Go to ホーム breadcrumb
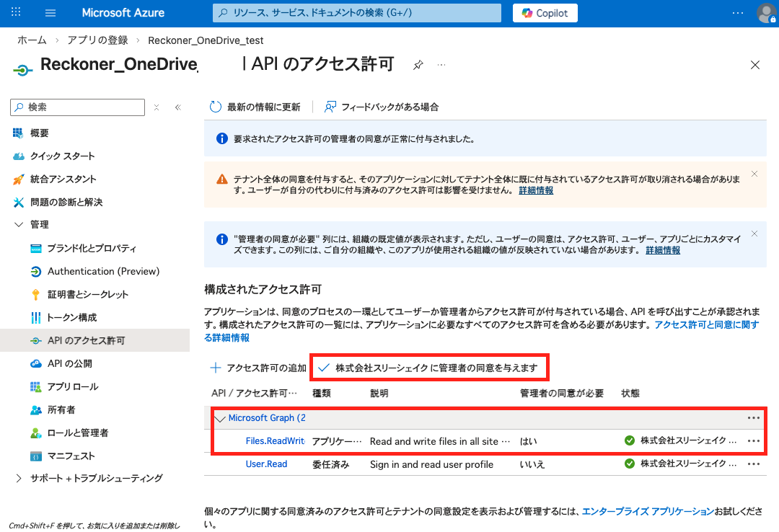The image size is (779, 532). click(32, 40)
